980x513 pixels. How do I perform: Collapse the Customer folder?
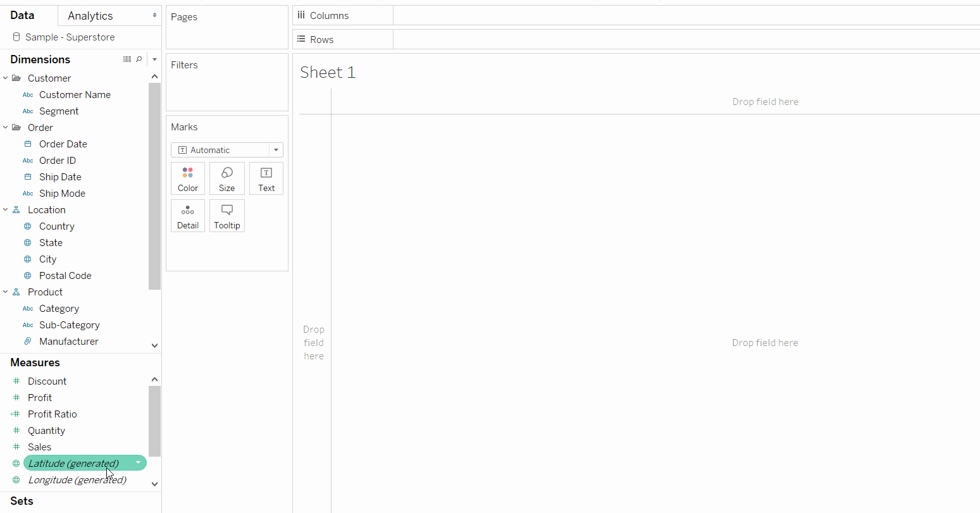click(x=6, y=78)
